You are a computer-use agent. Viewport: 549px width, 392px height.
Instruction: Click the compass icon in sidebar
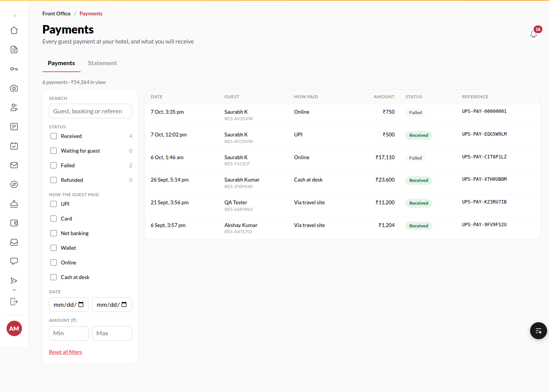point(14,185)
